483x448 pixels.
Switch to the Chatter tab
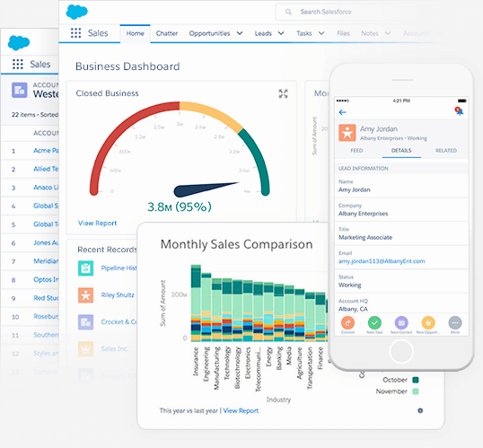click(x=167, y=33)
